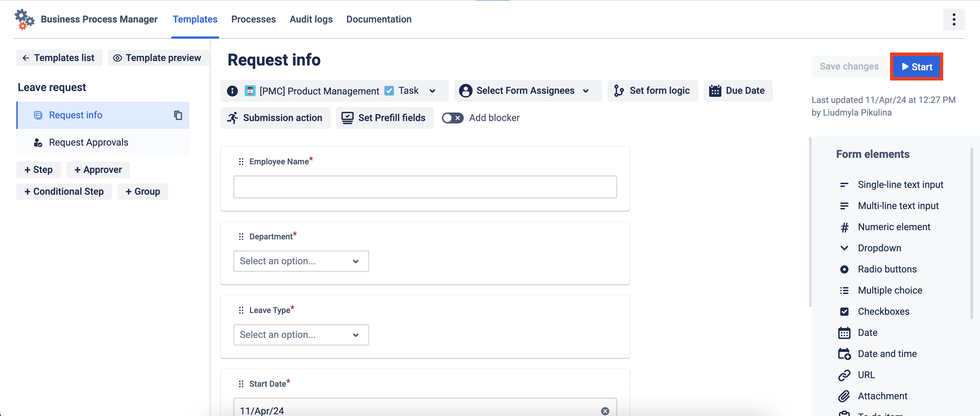980x416 pixels.
Task: Open the Audit logs tab
Action: [x=310, y=19]
